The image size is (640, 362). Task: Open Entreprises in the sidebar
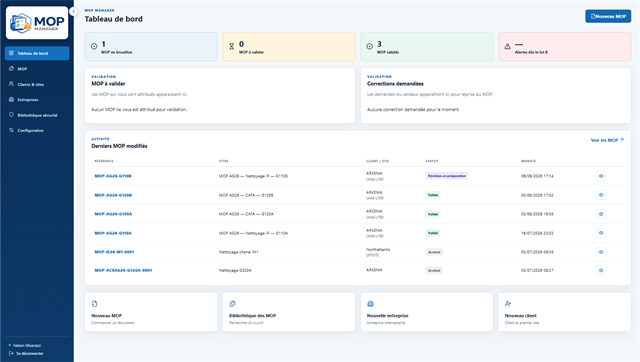(x=37, y=100)
